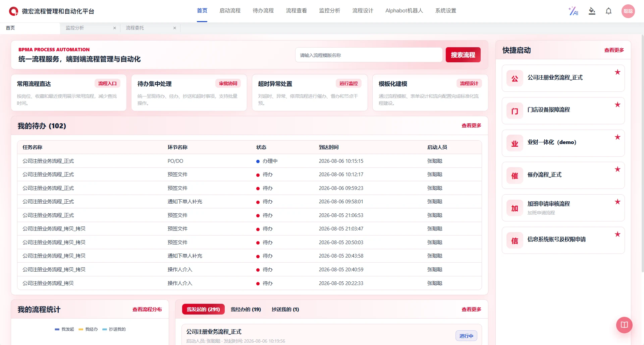Click the process template name search field
Image resolution: width=644 pixels, height=345 pixels.
[369, 55]
